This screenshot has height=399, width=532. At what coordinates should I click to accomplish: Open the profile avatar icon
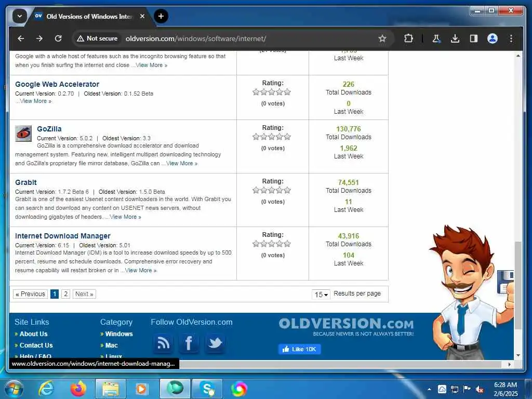pos(493,38)
